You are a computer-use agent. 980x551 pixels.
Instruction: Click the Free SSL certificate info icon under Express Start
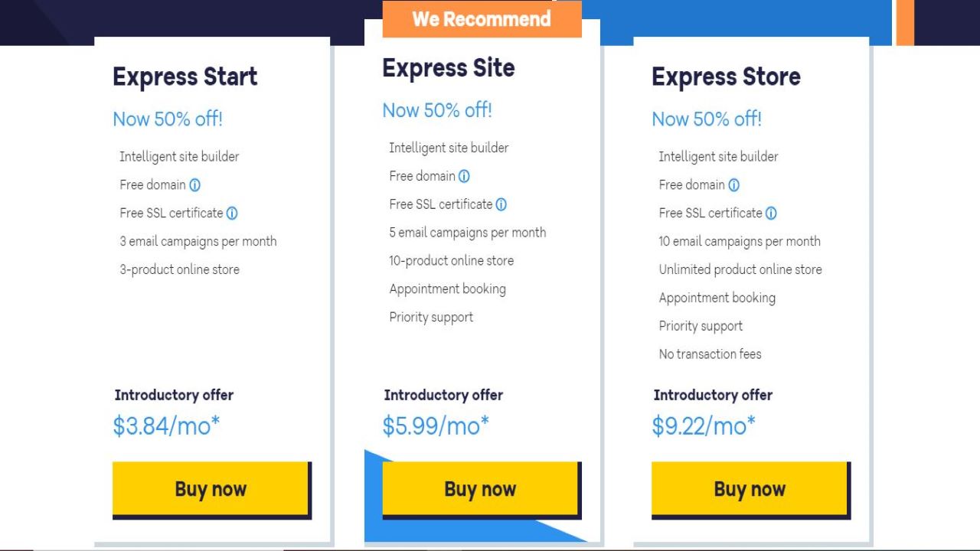pyautogui.click(x=232, y=214)
